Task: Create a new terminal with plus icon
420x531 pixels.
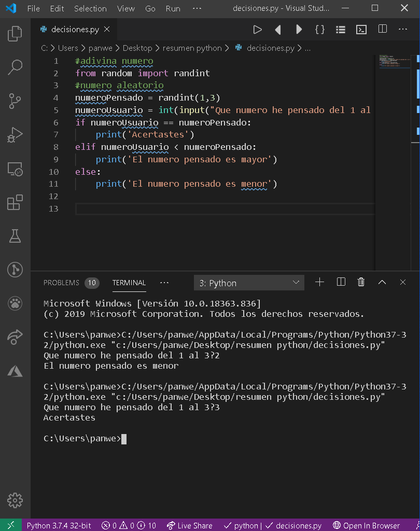Action: click(319, 282)
